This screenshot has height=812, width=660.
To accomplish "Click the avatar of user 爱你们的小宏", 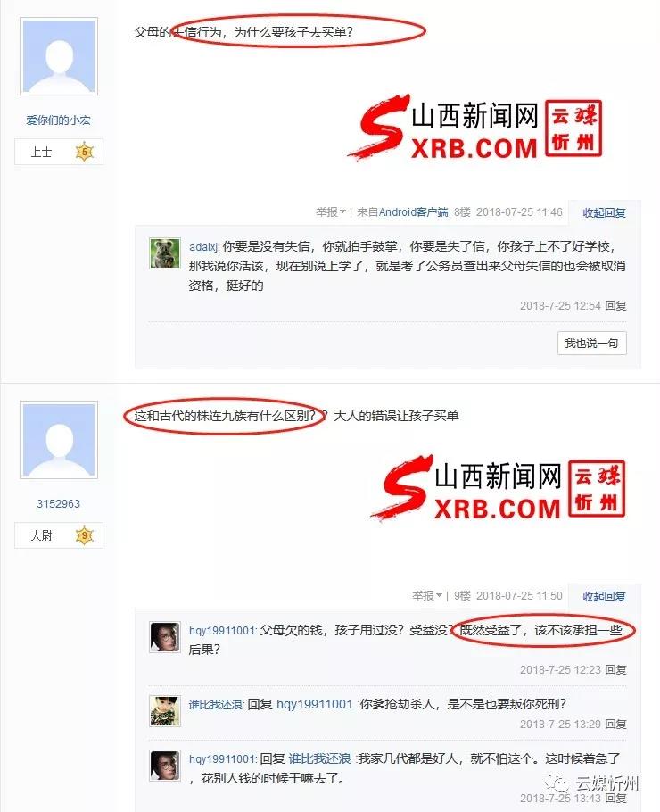I will [59, 56].
